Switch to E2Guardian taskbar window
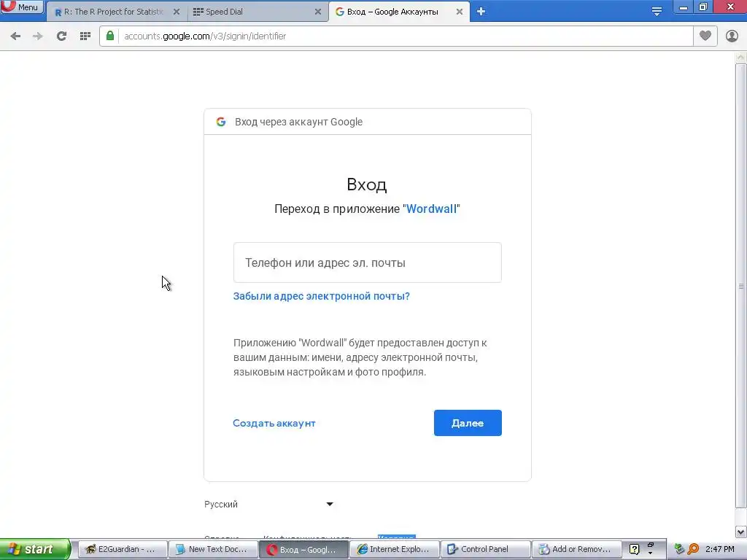Viewport: 747px width, 560px height. 122,550
